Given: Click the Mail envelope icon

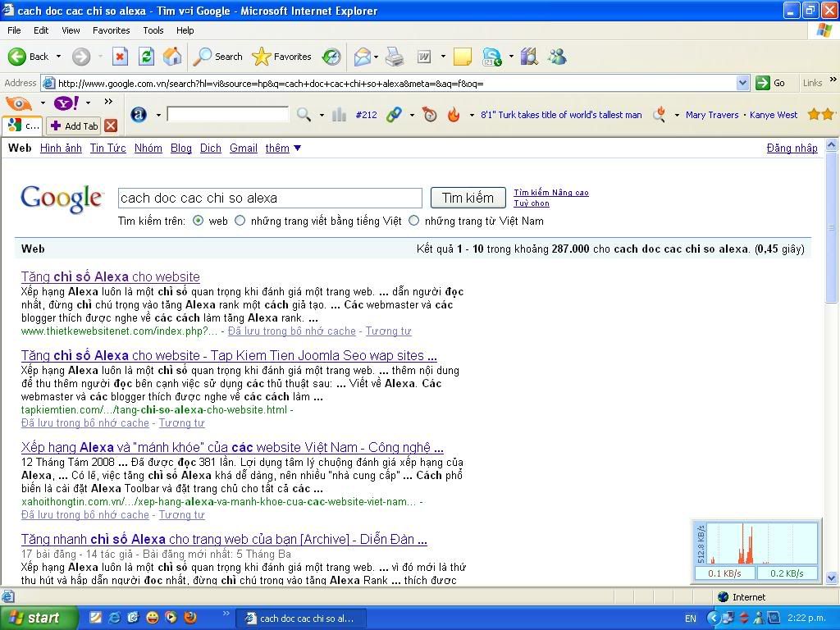Looking at the screenshot, I should pos(363,57).
